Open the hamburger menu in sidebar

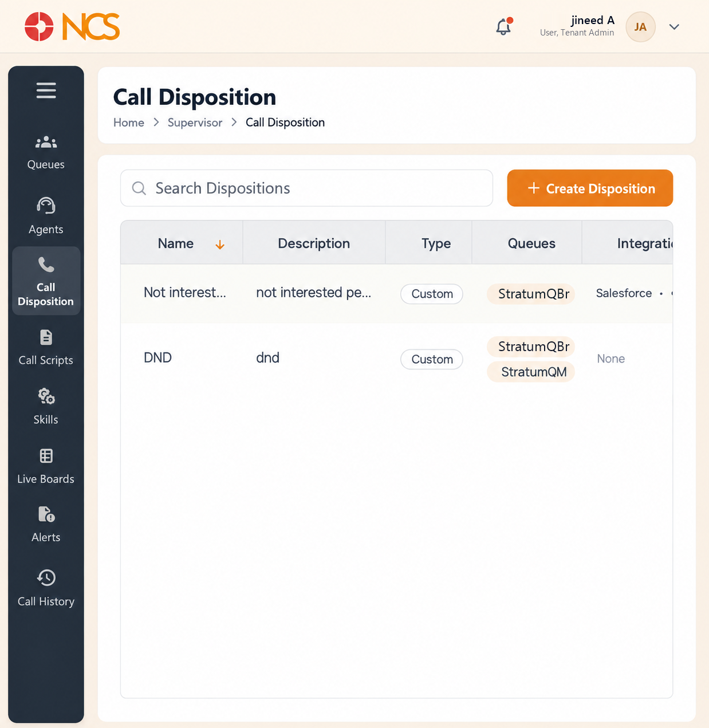[46, 90]
